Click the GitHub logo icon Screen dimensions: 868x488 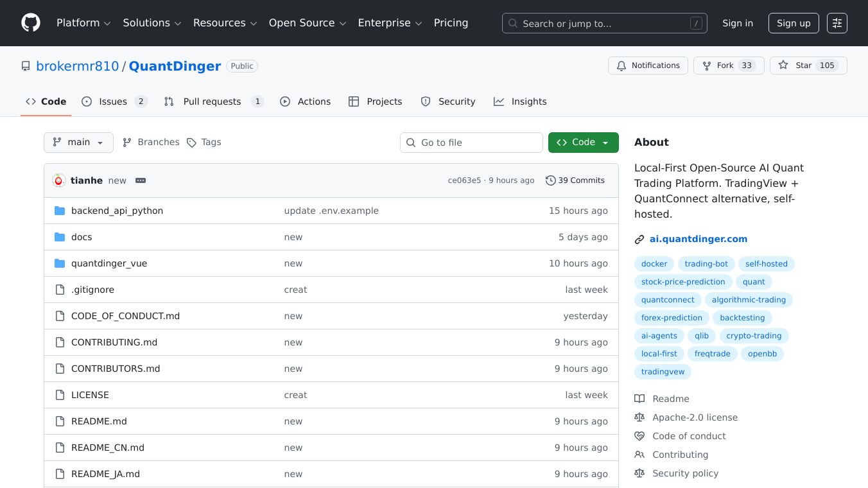click(x=31, y=23)
